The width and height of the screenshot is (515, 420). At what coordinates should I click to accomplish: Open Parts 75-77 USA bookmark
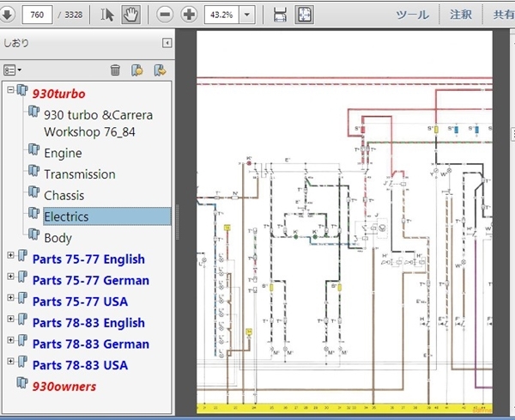coord(80,301)
